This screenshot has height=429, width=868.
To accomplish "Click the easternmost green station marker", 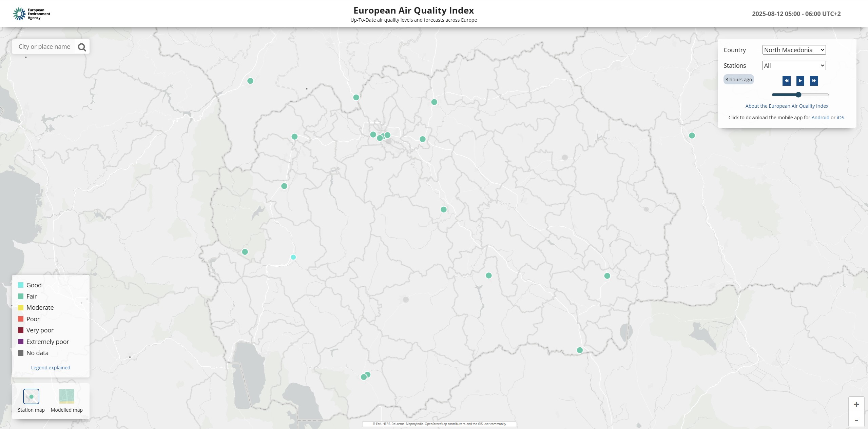I will pyautogui.click(x=692, y=136).
